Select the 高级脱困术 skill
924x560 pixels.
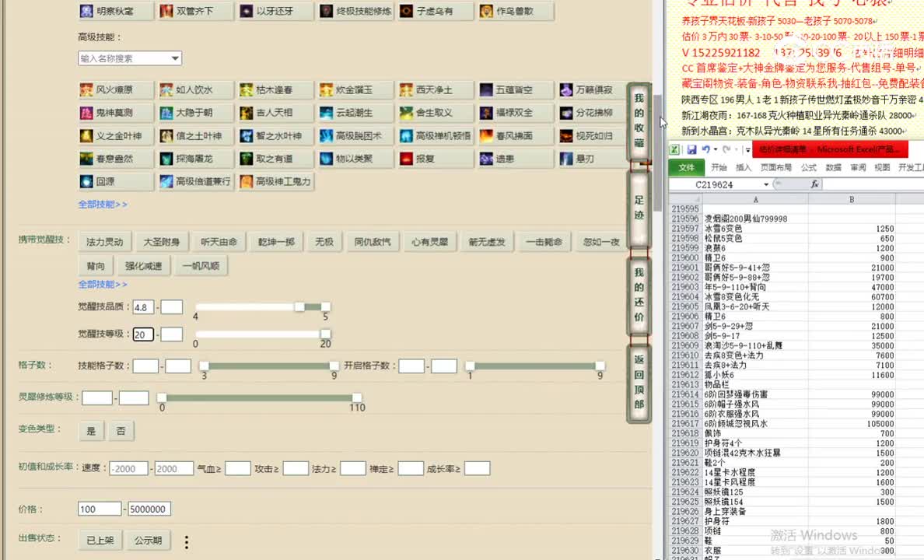click(355, 135)
